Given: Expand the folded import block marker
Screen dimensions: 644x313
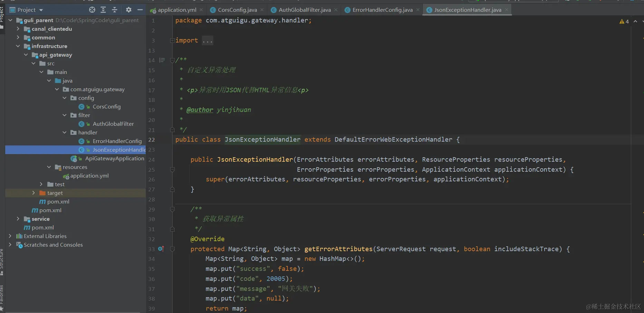Looking at the screenshot, I should click(x=172, y=40).
